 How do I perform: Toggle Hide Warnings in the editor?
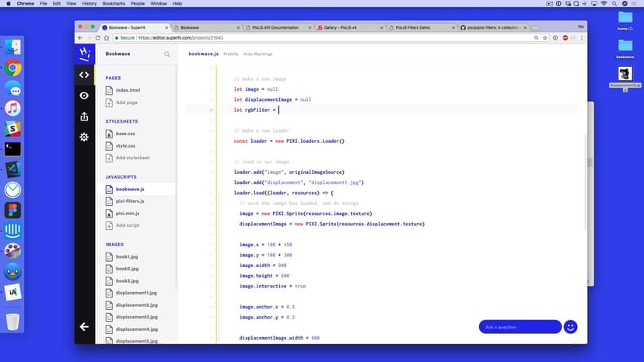[257, 54]
